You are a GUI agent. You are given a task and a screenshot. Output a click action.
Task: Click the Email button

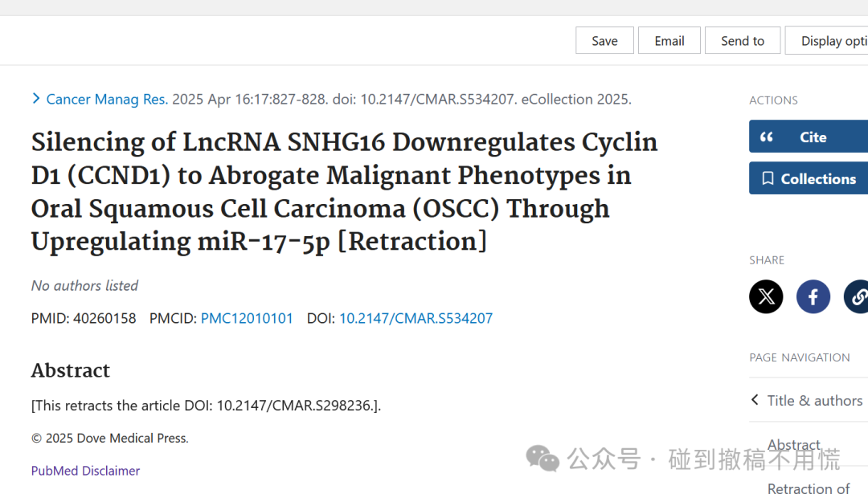[x=669, y=40]
